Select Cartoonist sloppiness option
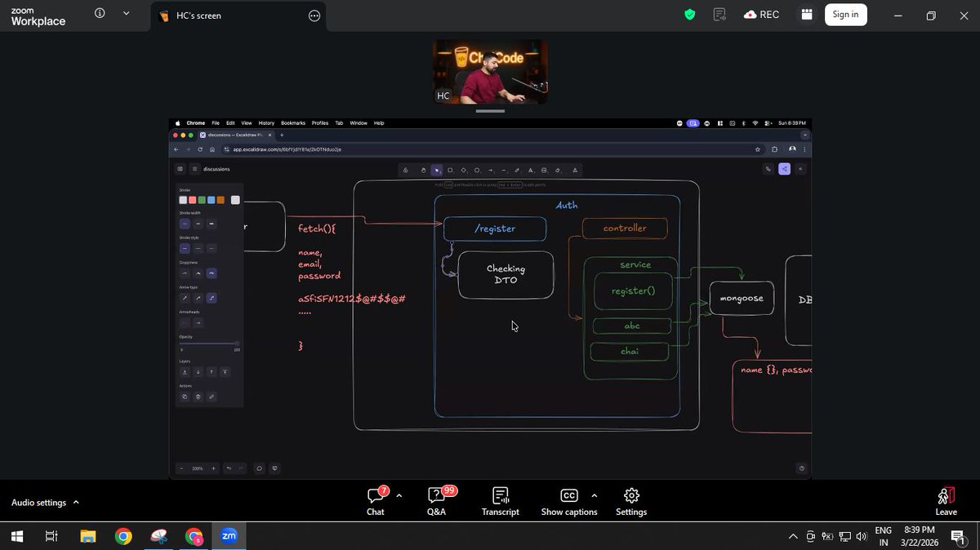The height and width of the screenshot is (550, 980). (x=212, y=273)
